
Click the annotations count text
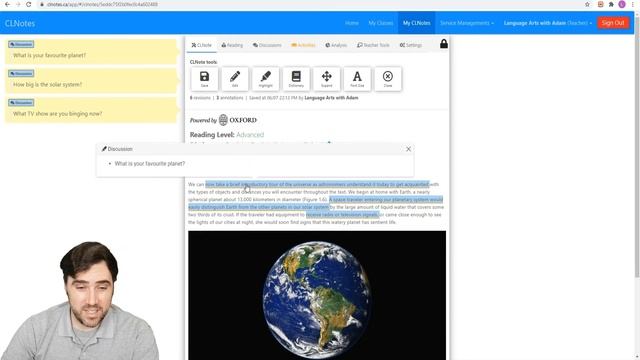tap(230, 98)
